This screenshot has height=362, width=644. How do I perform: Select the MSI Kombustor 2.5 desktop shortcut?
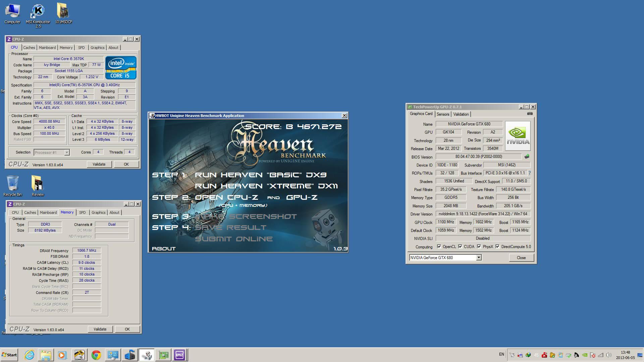[38, 16]
